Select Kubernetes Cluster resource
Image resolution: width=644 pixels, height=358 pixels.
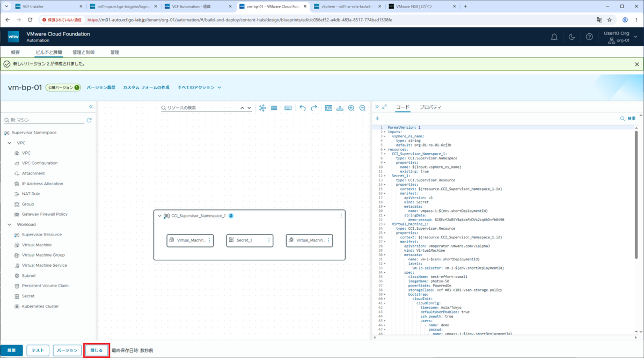(40, 306)
